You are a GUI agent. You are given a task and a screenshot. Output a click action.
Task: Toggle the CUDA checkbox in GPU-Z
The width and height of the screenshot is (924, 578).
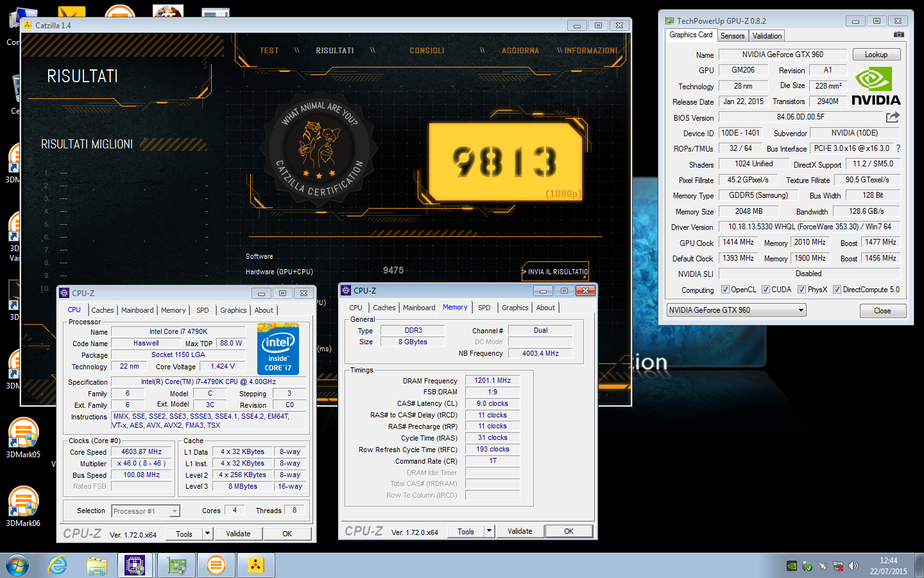(x=766, y=290)
